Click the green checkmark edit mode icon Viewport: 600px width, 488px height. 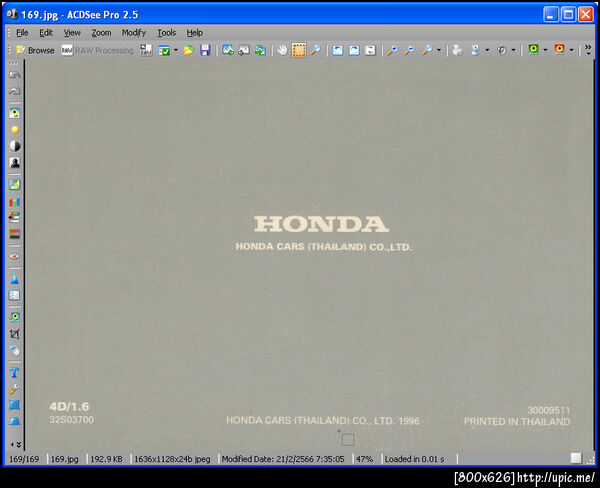[x=164, y=50]
